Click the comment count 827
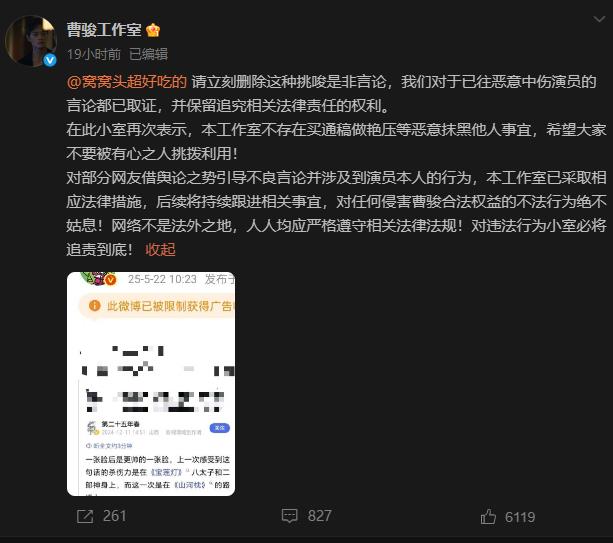The width and height of the screenshot is (613, 543). (x=319, y=516)
